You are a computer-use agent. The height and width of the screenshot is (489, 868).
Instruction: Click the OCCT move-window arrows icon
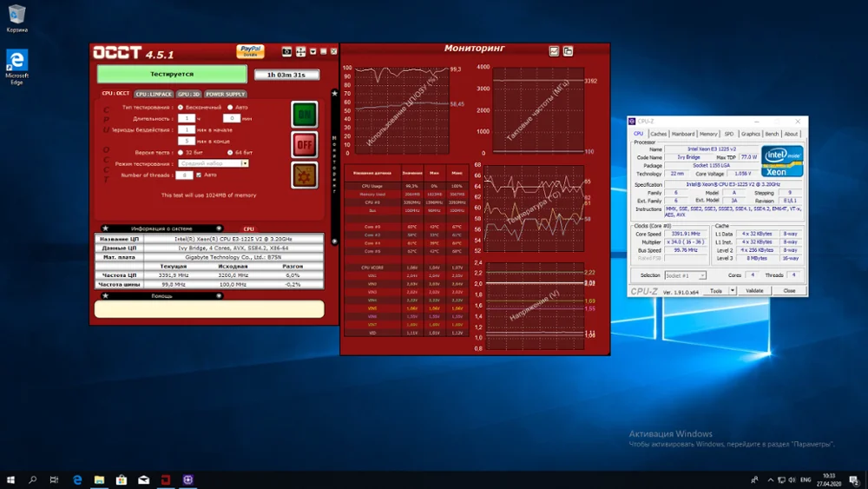coord(300,51)
